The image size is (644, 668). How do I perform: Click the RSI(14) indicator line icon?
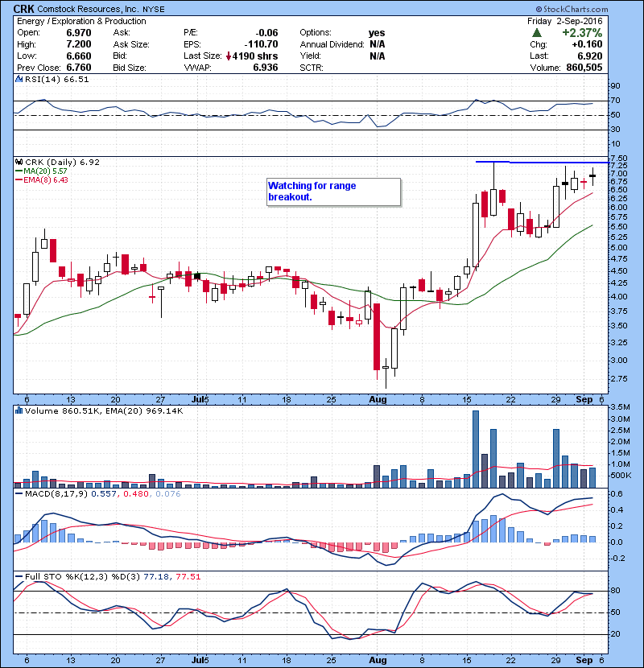click(x=19, y=79)
